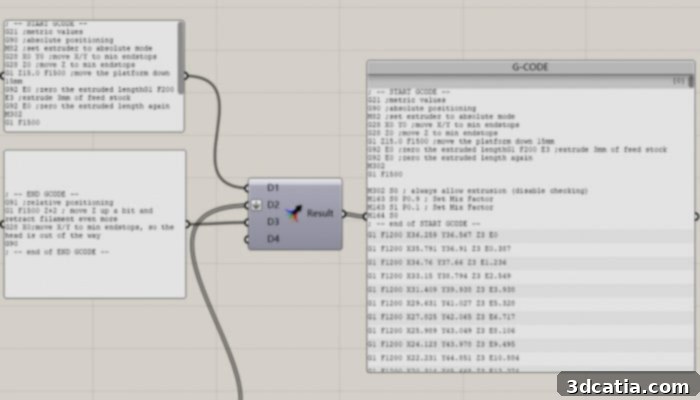700x400 pixels.
Task: Click the {0} path label in G-CODE panel
Action: click(x=679, y=81)
